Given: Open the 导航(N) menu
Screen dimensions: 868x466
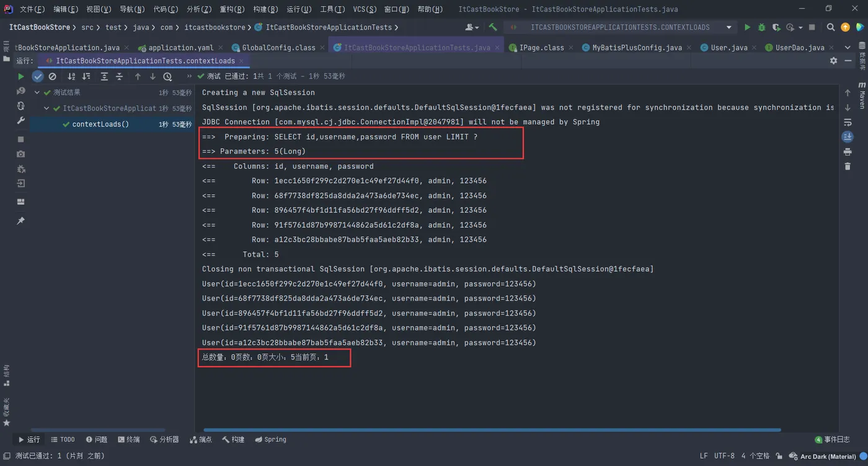Looking at the screenshot, I should pyautogui.click(x=132, y=9).
